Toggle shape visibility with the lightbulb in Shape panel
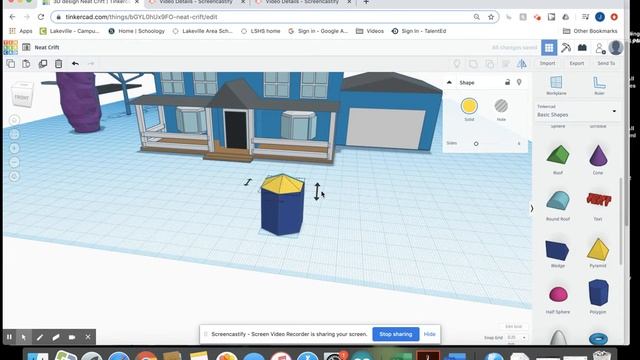 [x=519, y=82]
